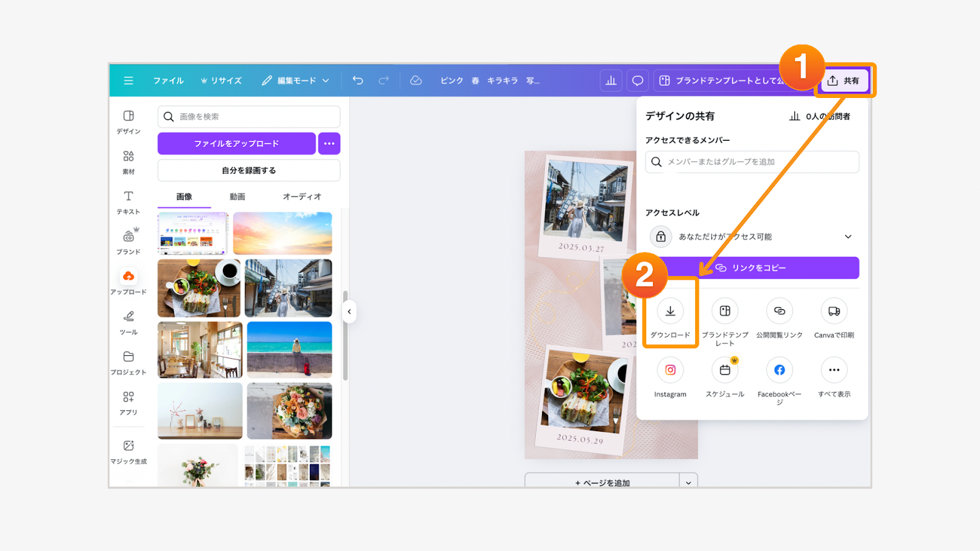The width and height of the screenshot is (980, 551).
Task: Click the design title ピンク 春 キラキラ
Action: [490, 81]
